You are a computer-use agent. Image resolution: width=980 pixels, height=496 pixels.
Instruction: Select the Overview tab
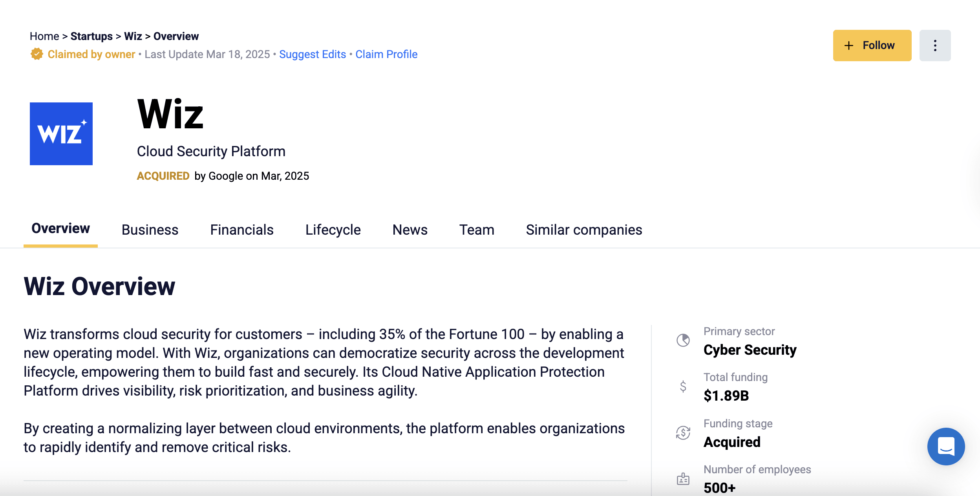[x=60, y=228]
